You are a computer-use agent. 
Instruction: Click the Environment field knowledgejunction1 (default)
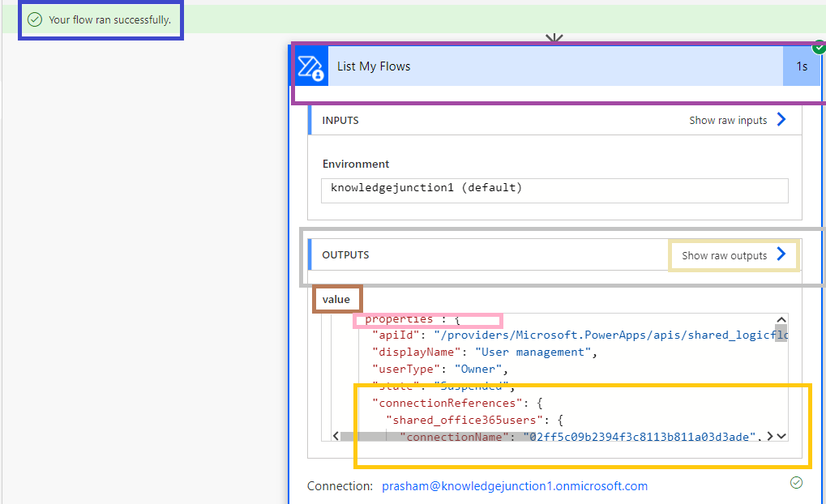click(554, 190)
